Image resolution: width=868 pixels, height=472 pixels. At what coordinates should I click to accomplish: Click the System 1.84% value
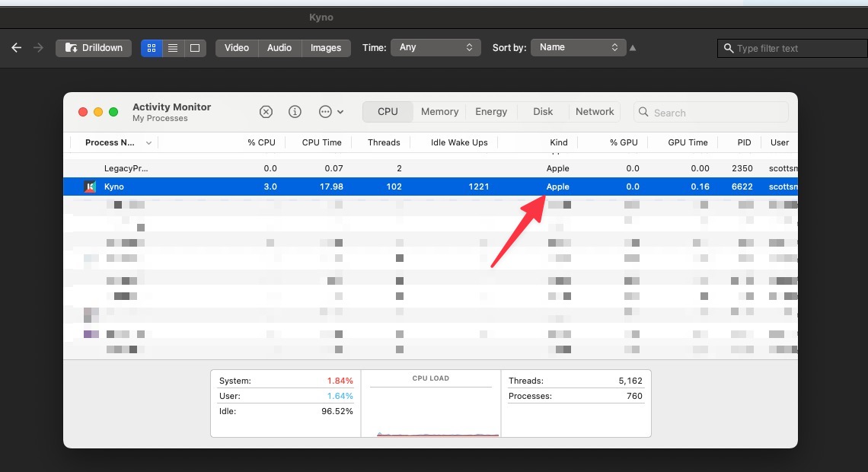point(340,381)
